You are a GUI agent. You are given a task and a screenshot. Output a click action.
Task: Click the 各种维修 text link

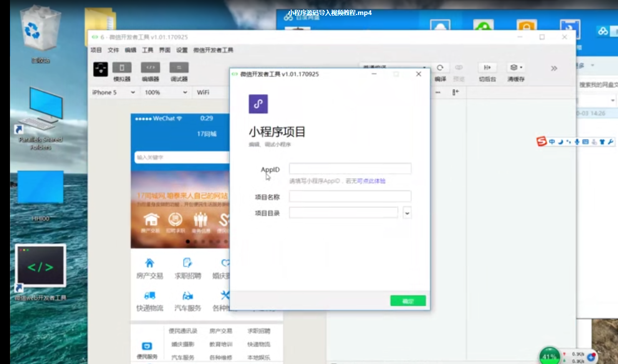[x=221, y=357]
